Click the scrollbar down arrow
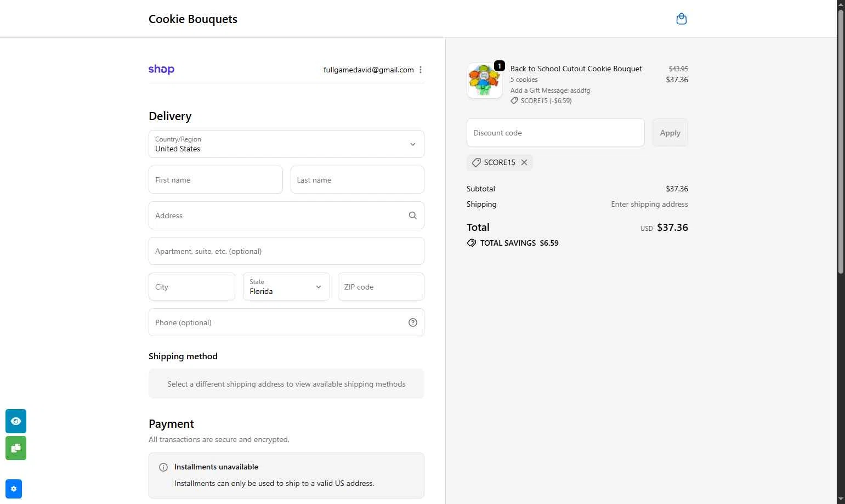845x504 pixels. [x=841, y=499]
